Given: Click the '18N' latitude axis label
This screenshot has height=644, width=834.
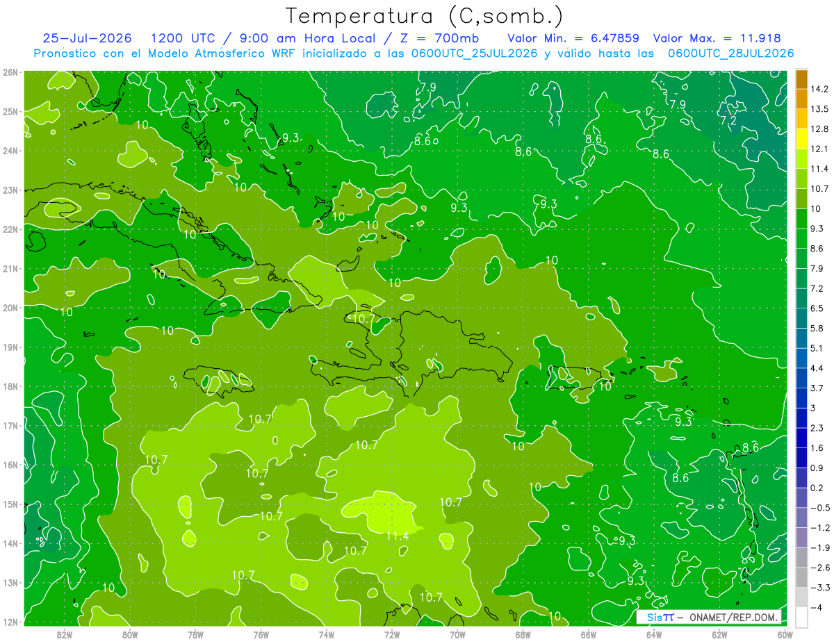Looking at the screenshot, I should [x=10, y=386].
